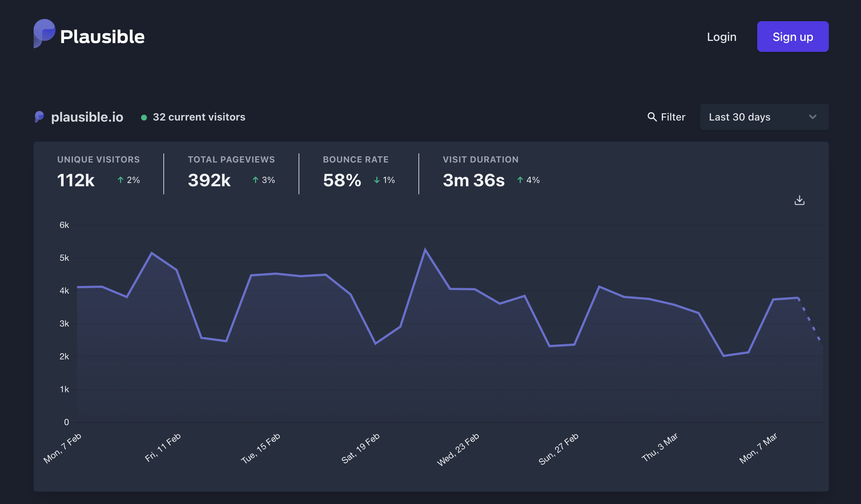Click the 3% up change indicator
This screenshot has width=861, height=504.
[x=263, y=180]
